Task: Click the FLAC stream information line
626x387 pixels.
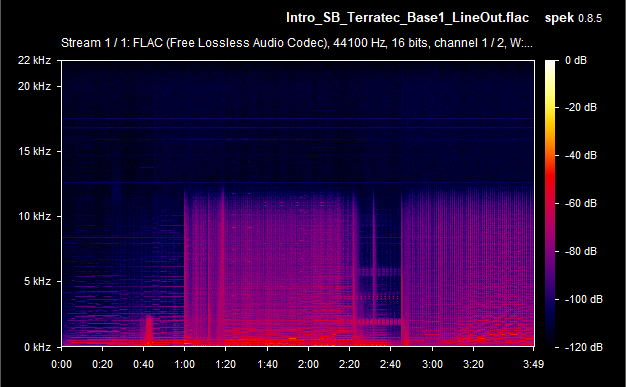Action: click(x=297, y=43)
